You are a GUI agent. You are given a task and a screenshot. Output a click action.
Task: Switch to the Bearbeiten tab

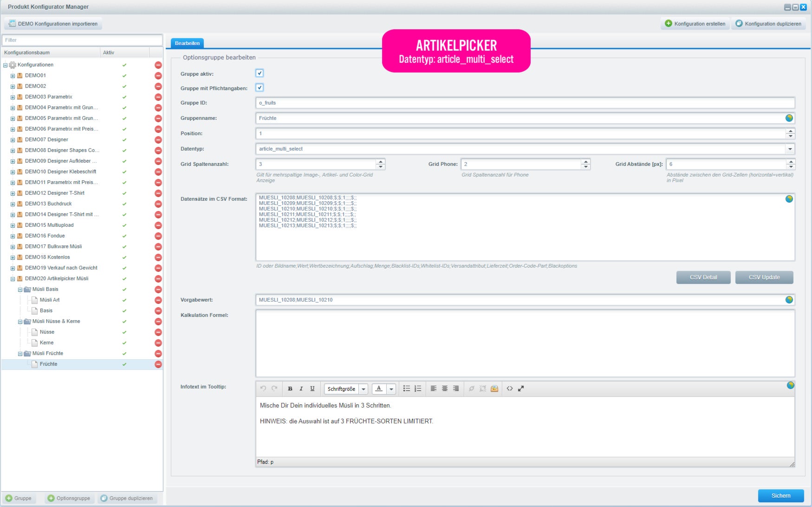(x=187, y=43)
